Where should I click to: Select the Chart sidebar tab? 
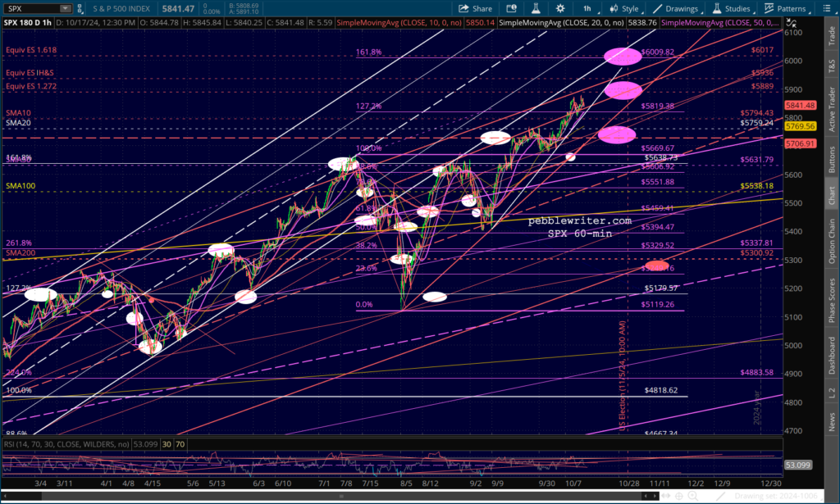[x=832, y=195]
